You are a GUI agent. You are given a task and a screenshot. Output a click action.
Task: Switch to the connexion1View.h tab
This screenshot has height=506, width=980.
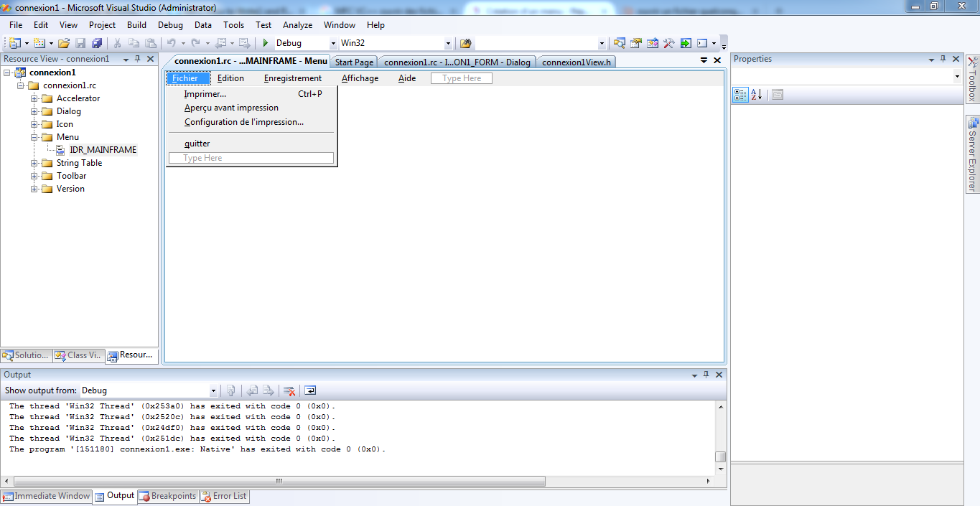pyautogui.click(x=577, y=62)
